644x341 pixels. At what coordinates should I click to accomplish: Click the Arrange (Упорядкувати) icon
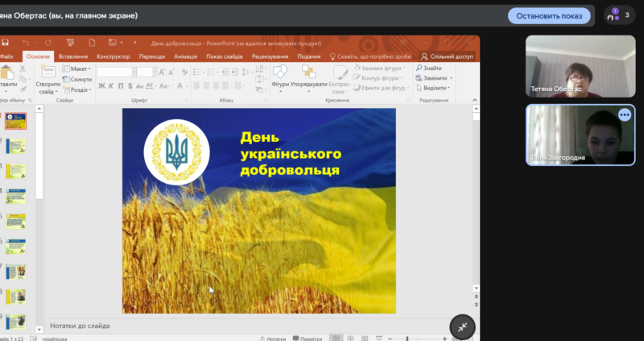(309, 73)
